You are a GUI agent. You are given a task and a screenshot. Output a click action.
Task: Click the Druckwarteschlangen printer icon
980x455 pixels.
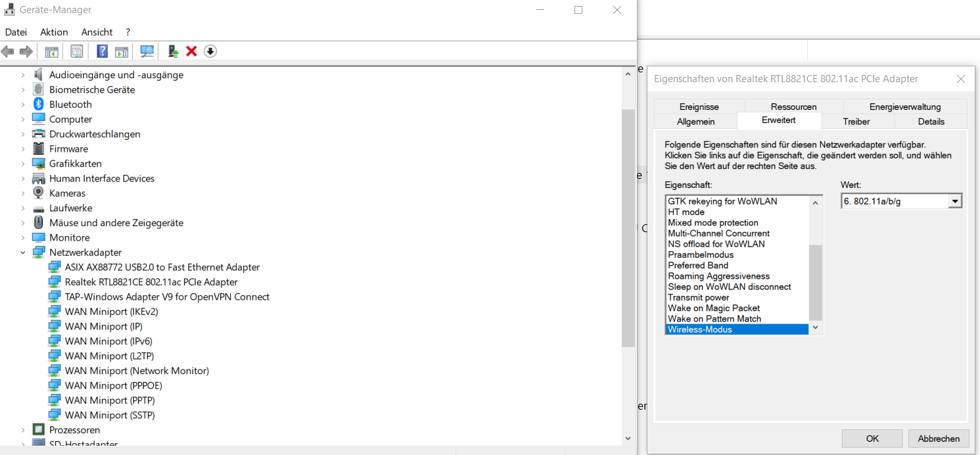(x=39, y=134)
